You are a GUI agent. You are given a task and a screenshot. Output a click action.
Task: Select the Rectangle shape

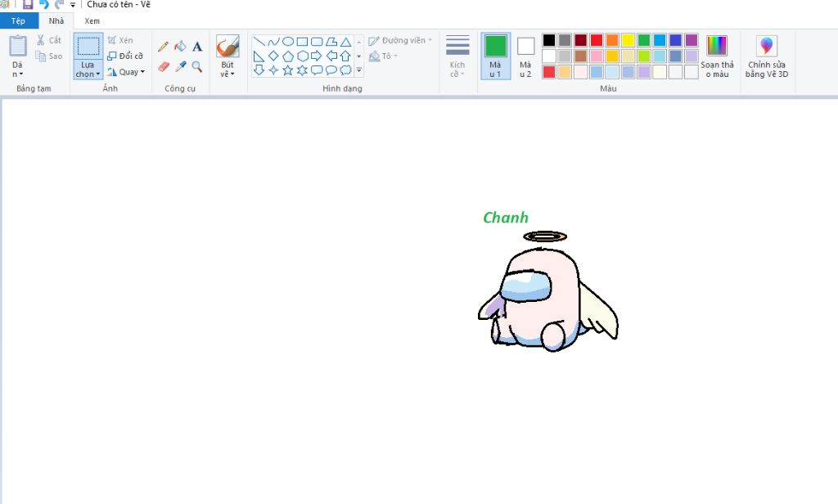click(303, 42)
